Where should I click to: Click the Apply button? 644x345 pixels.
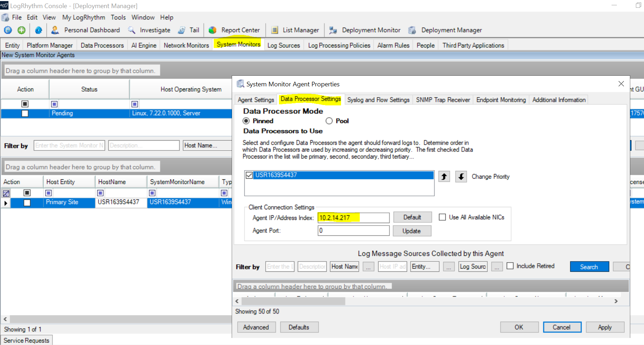[604, 327]
